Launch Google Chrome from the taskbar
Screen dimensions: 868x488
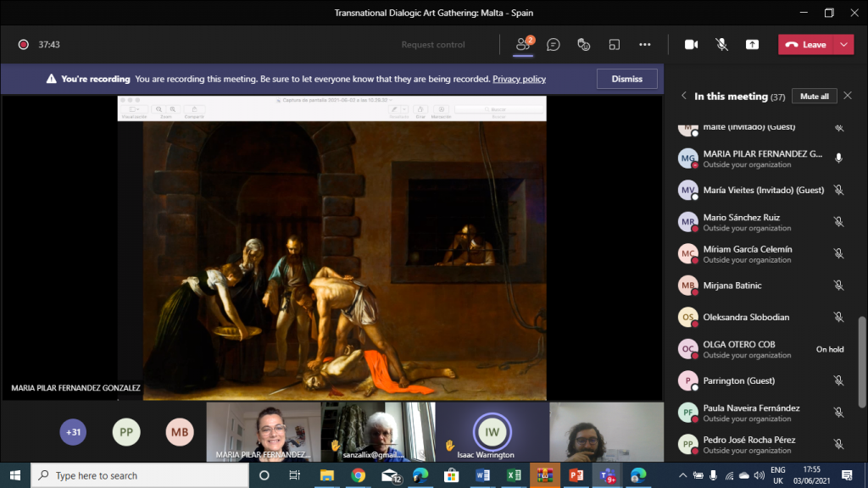pyautogui.click(x=358, y=475)
